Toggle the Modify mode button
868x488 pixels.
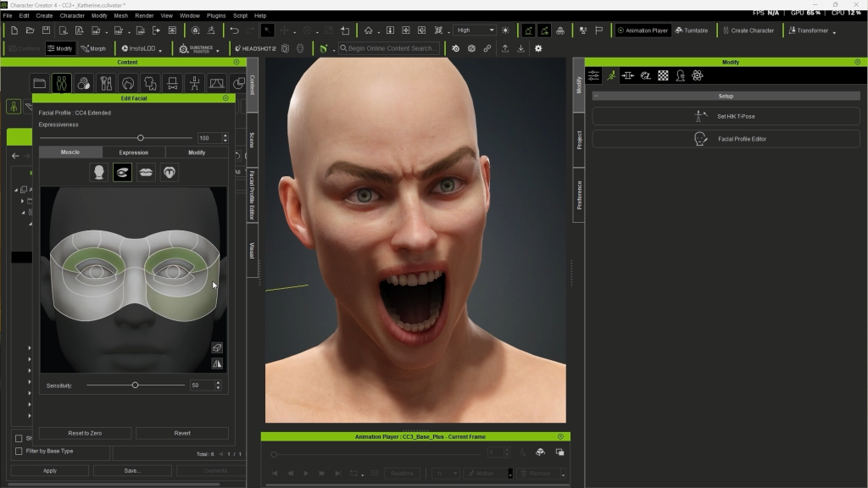coord(59,48)
